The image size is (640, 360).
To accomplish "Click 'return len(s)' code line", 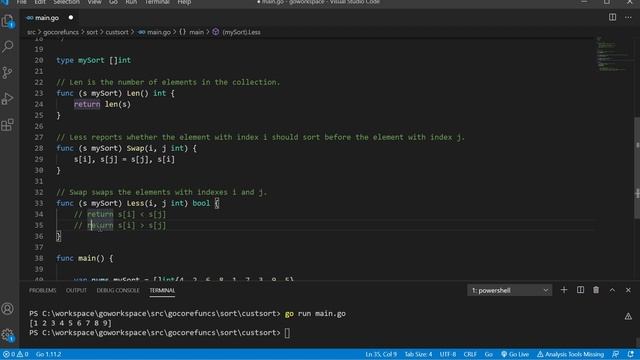I will (102, 104).
